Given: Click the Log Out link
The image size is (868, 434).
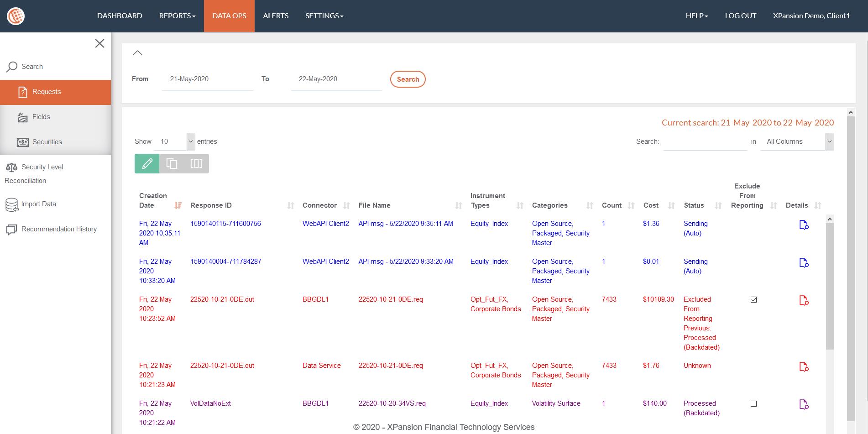Looking at the screenshot, I should click(740, 16).
